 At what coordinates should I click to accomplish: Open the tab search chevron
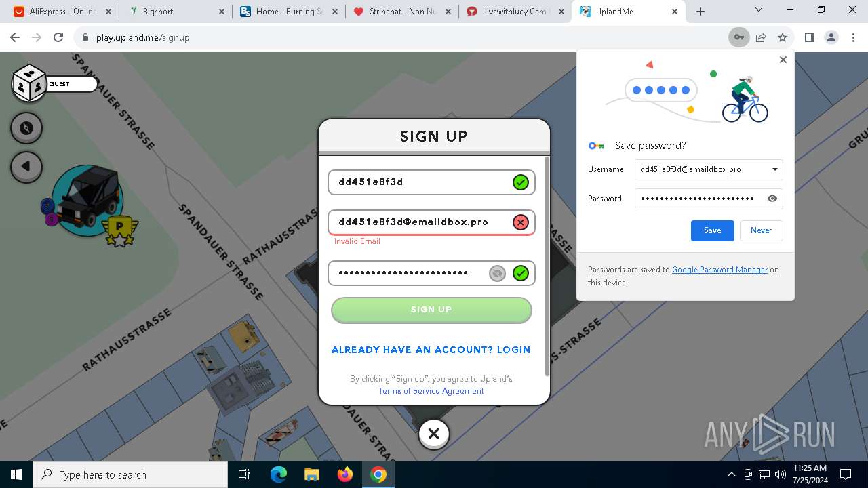pos(759,10)
